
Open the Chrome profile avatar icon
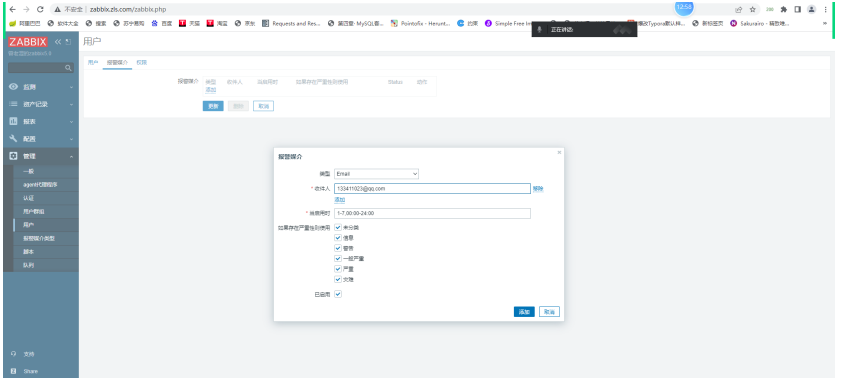click(x=812, y=9)
